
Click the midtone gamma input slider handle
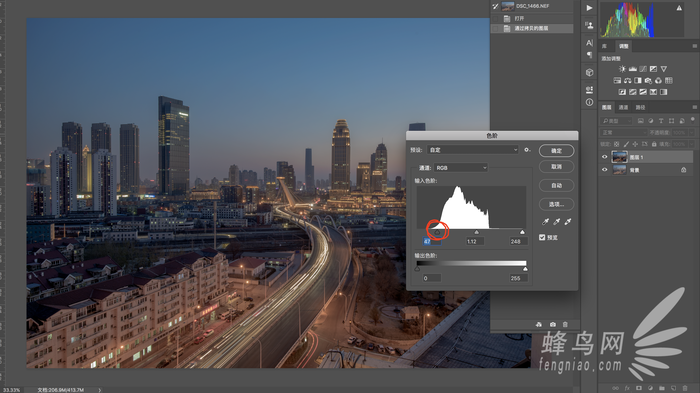[x=476, y=232]
